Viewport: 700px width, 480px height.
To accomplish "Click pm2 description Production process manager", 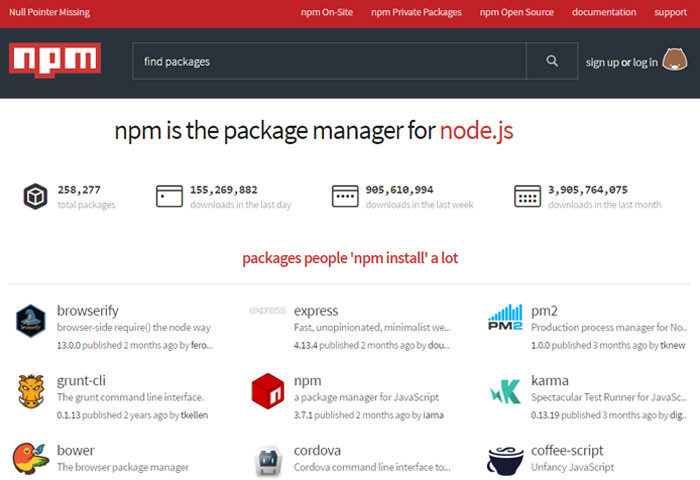I will pyautogui.click(x=609, y=327).
